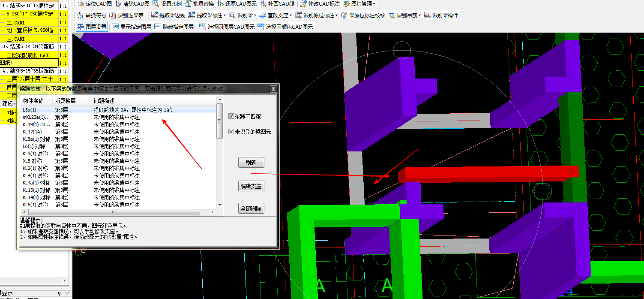644x299 pixels.
Task: Click the 提取梁标注 (extract beam annotation) icon
Action: click(x=192, y=15)
